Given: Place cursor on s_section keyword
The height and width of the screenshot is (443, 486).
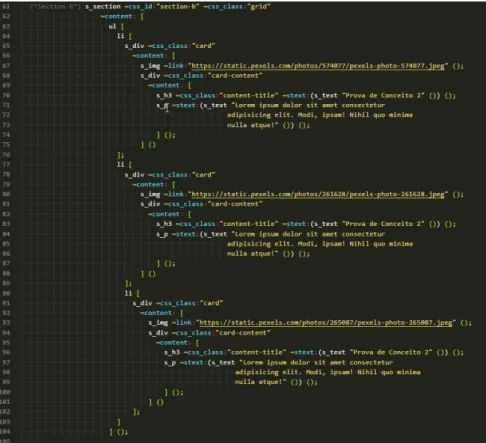Looking at the screenshot, I should coord(103,6).
